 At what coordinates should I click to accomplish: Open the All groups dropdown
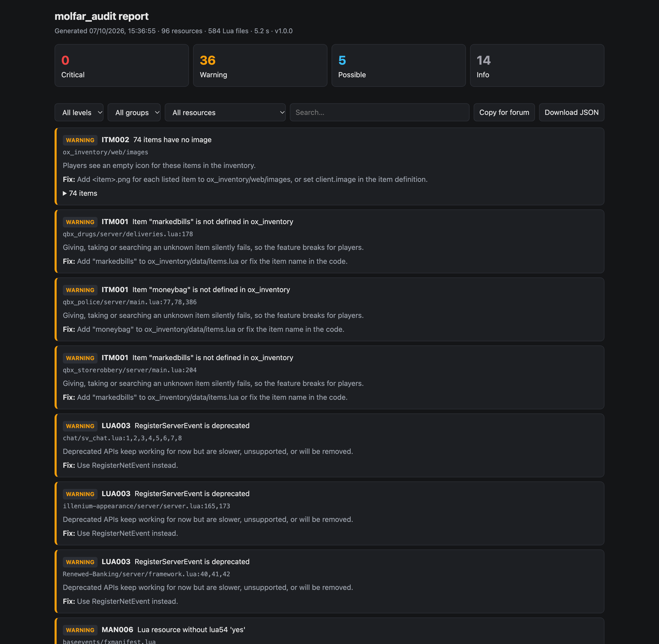[x=134, y=112]
